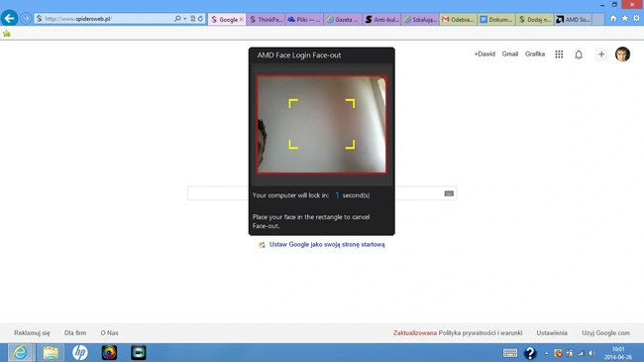The image size is (644, 362).
Task: Open the camera app on taskbar
Action: point(139,352)
